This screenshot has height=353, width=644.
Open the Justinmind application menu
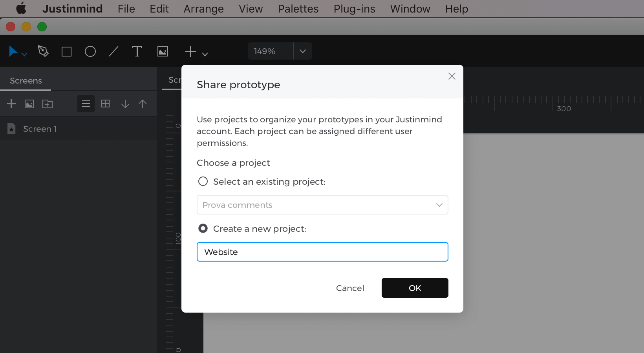point(73,9)
